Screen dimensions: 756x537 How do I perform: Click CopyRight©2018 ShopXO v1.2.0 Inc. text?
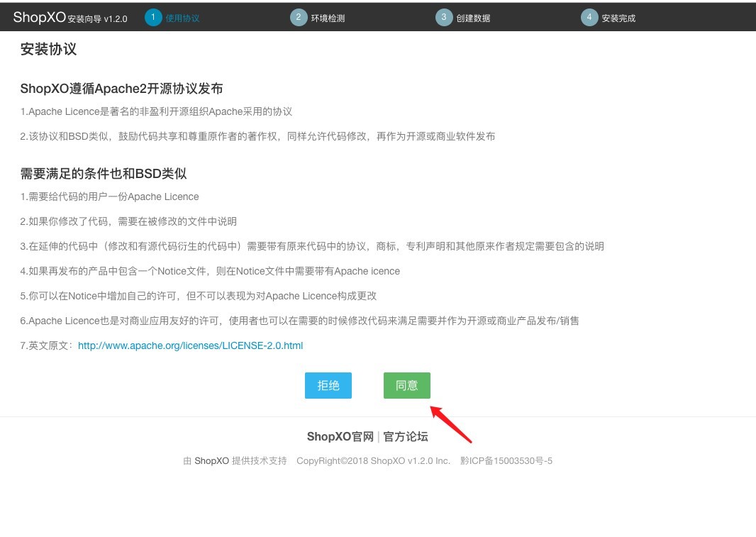(373, 461)
